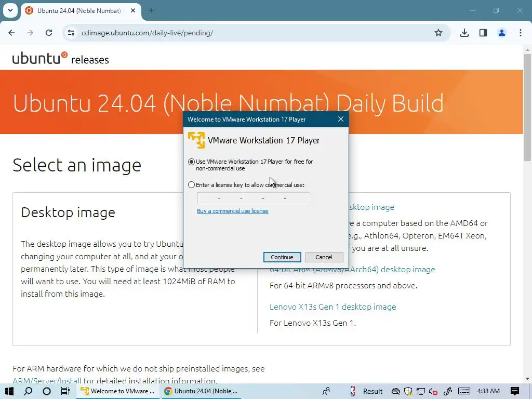Close the Welcome to VMware dialog
Screen dimensions: 532x399
341,119
